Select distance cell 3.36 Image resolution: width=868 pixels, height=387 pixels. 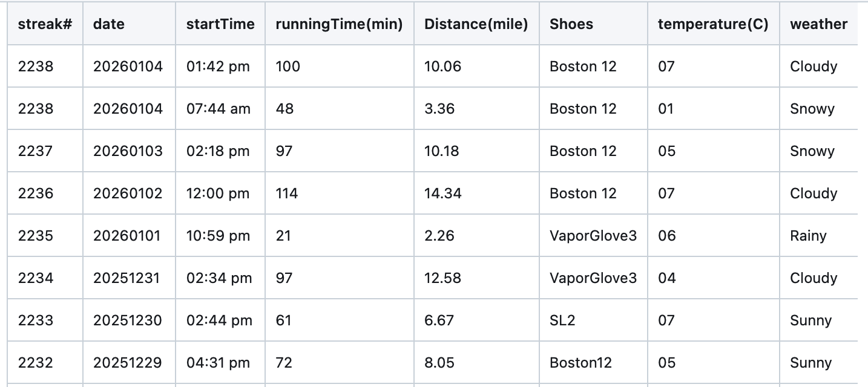click(439, 109)
